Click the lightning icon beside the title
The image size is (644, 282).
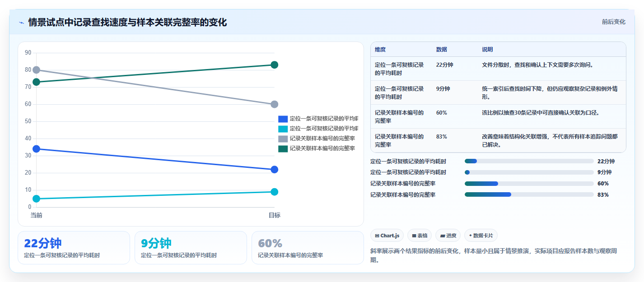click(21, 23)
